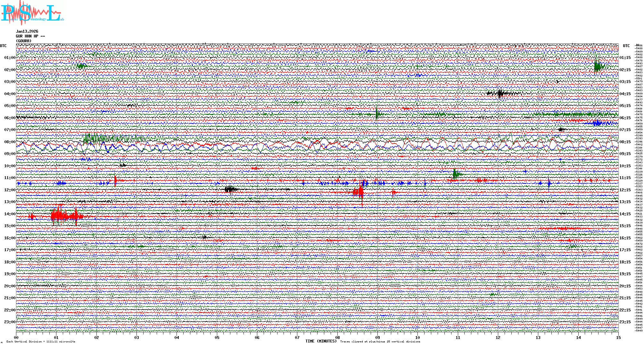The width and height of the screenshot is (644, 346).
Task: Click the PSL seismology lab logo
Action: 32,13
